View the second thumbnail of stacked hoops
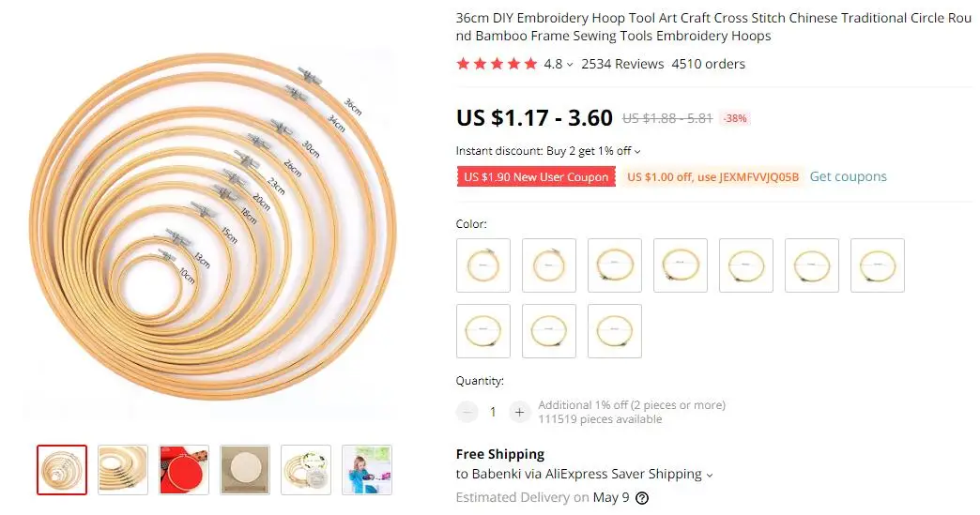 pyautogui.click(x=123, y=470)
